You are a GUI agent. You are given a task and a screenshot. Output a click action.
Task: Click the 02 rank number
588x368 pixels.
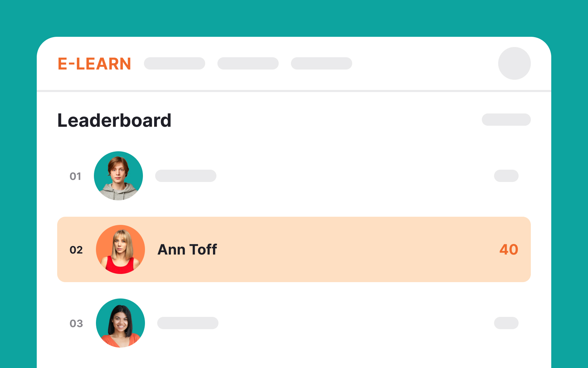[76, 250]
